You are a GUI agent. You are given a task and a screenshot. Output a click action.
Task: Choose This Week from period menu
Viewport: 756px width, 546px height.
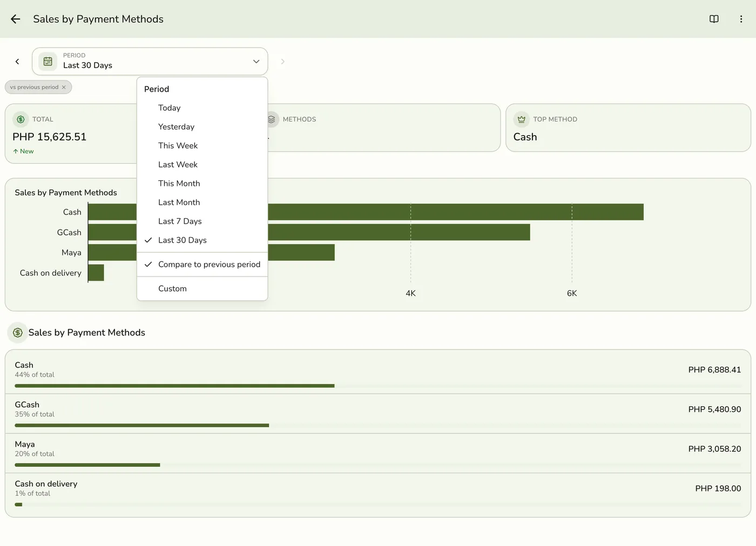pos(202,146)
